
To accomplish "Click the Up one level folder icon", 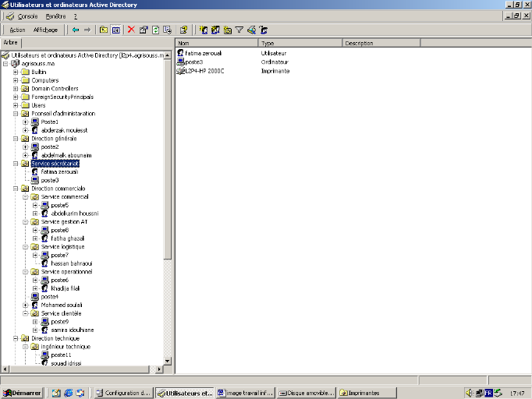I will tap(103, 30).
